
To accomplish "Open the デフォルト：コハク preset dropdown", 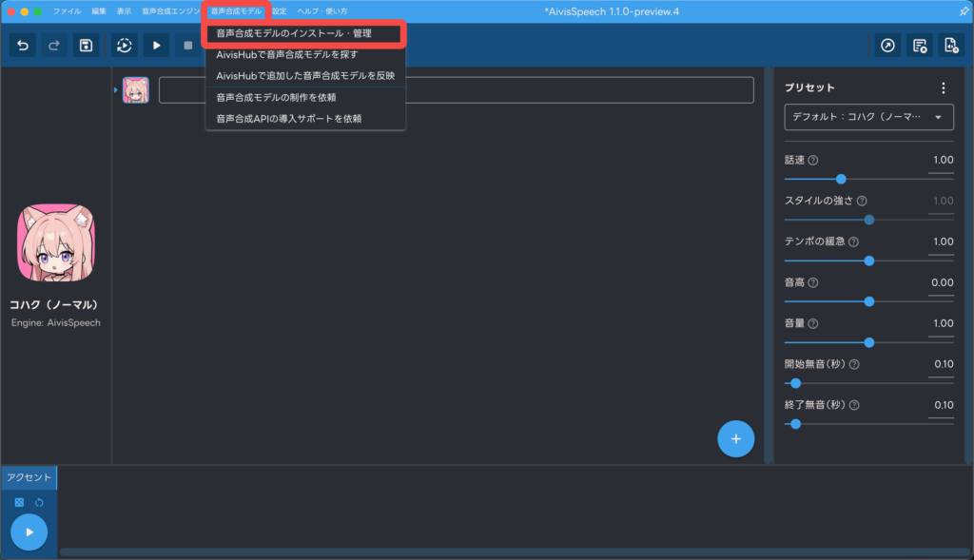I will click(x=867, y=116).
